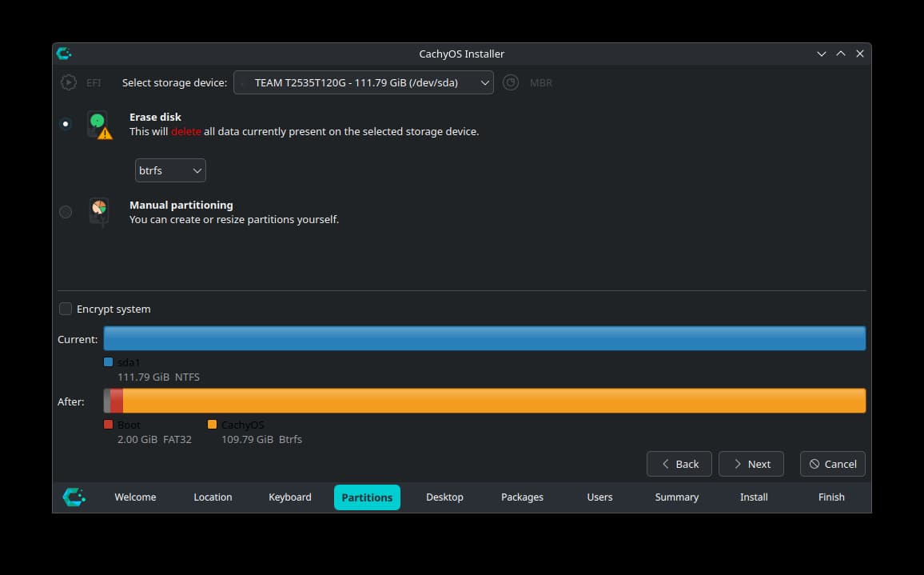Click the EFI boot icon
This screenshot has height=575, width=924.
click(x=69, y=82)
